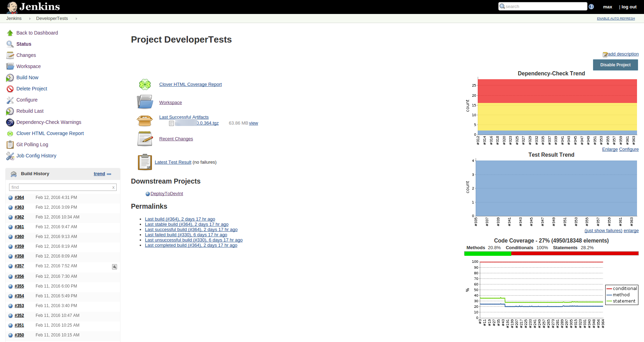
Task: Click the Changes notepad icon in sidebar
Action: [x=10, y=55]
